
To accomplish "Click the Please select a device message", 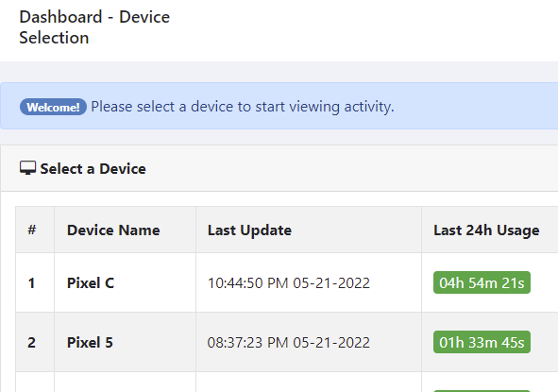I will point(243,107).
